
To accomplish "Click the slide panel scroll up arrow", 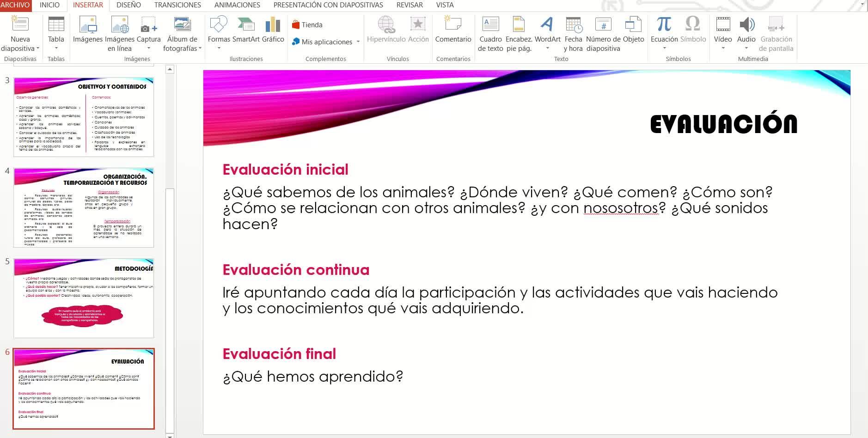I will [170, 69].
